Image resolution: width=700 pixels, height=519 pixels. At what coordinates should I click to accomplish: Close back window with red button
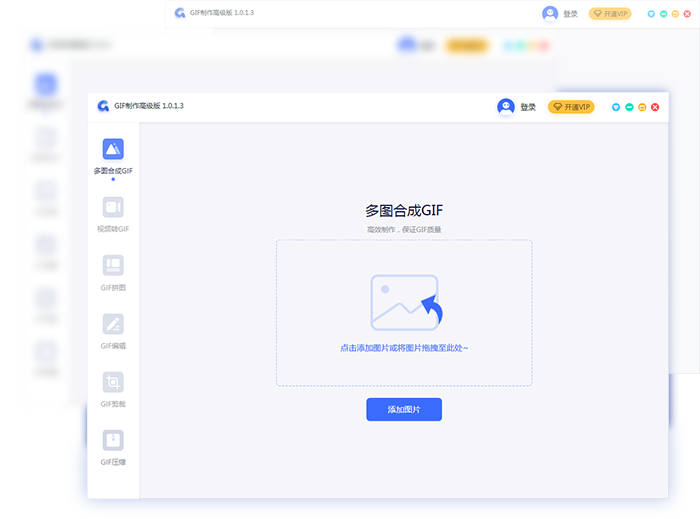tap(688, 14)
